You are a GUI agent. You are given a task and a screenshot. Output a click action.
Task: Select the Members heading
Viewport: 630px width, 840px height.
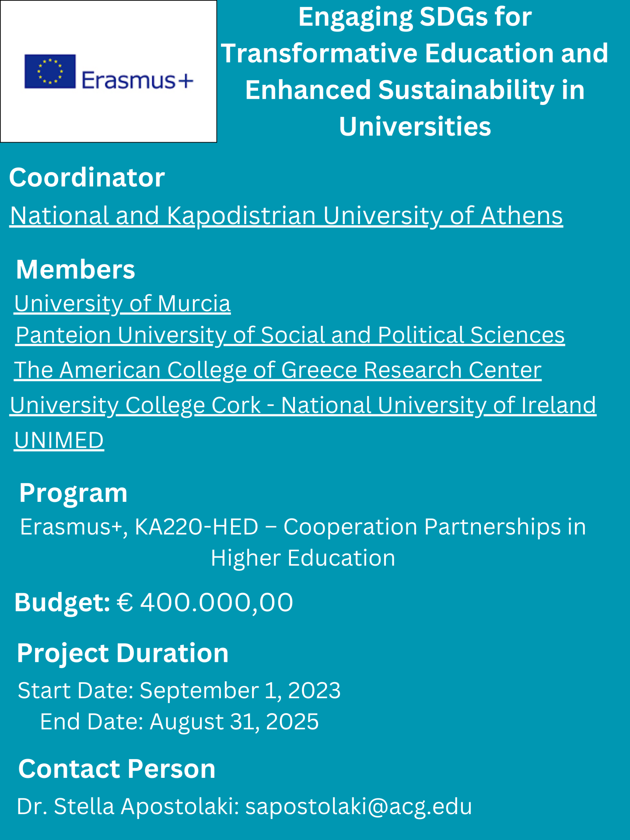(x=76, y=269)
